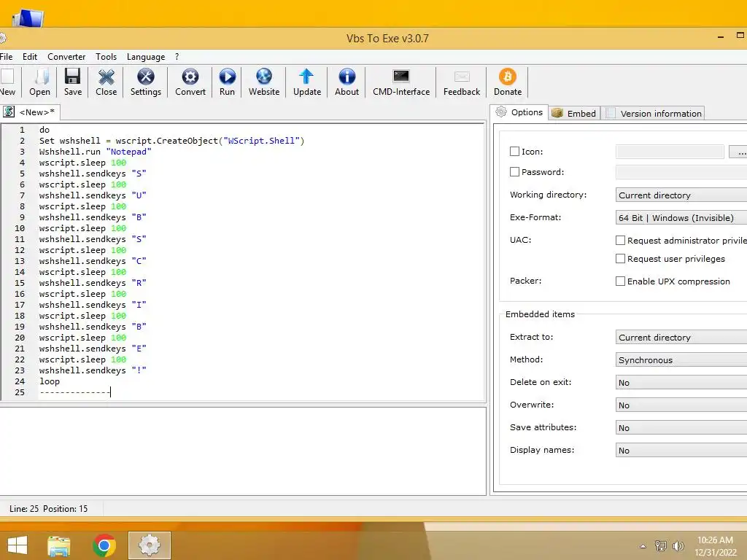Click the sendkeys "I" line
This screenshot has height=560, width=747.
(x=93, y=305)
